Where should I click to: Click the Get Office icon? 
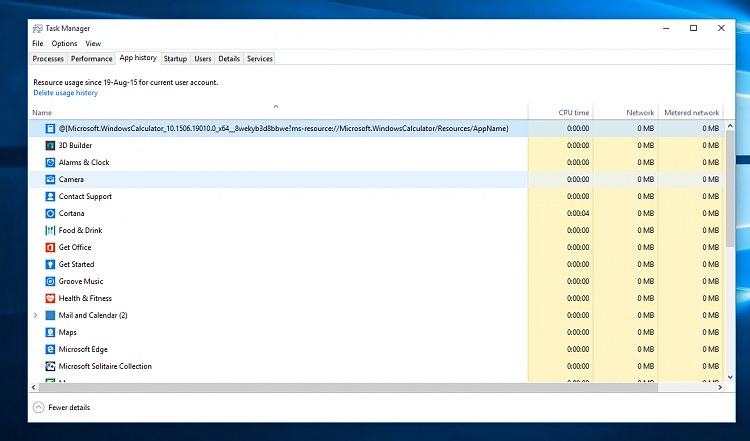[50, 247]
